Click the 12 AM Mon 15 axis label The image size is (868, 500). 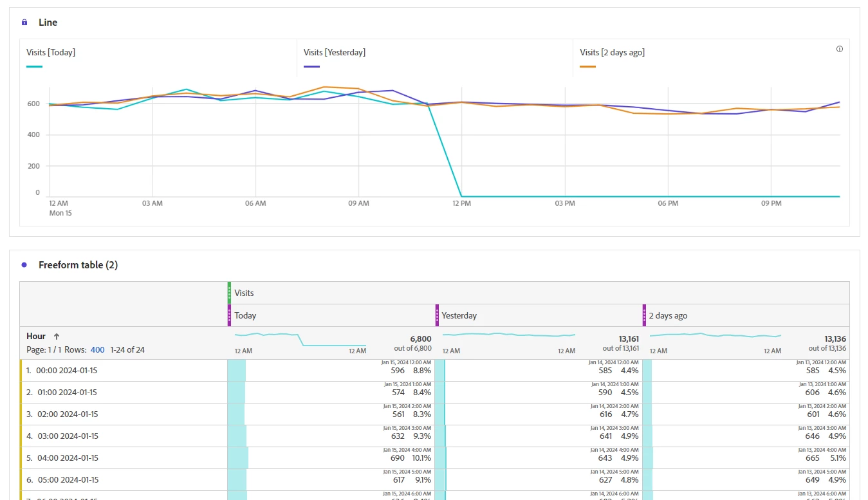click(x=60, y=208)
